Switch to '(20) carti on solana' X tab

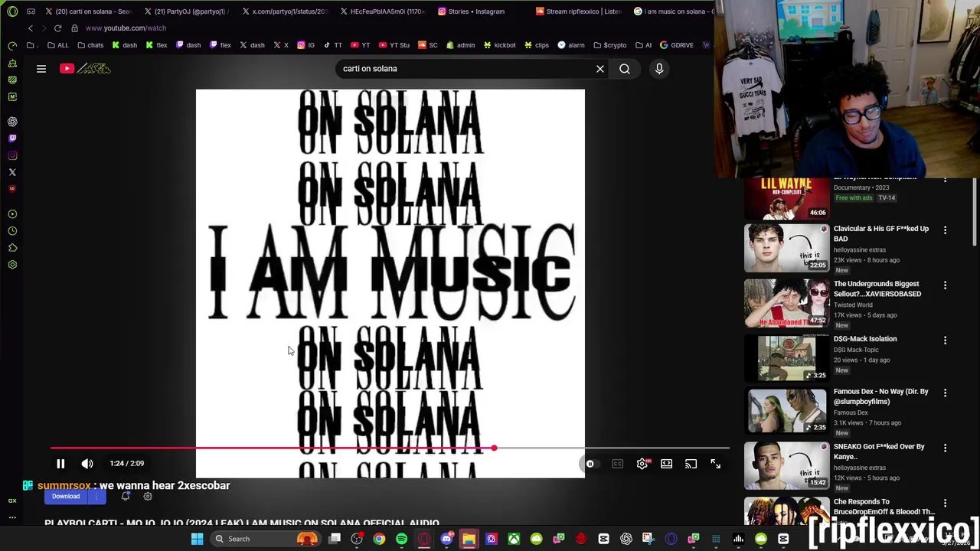coord(88,11)
